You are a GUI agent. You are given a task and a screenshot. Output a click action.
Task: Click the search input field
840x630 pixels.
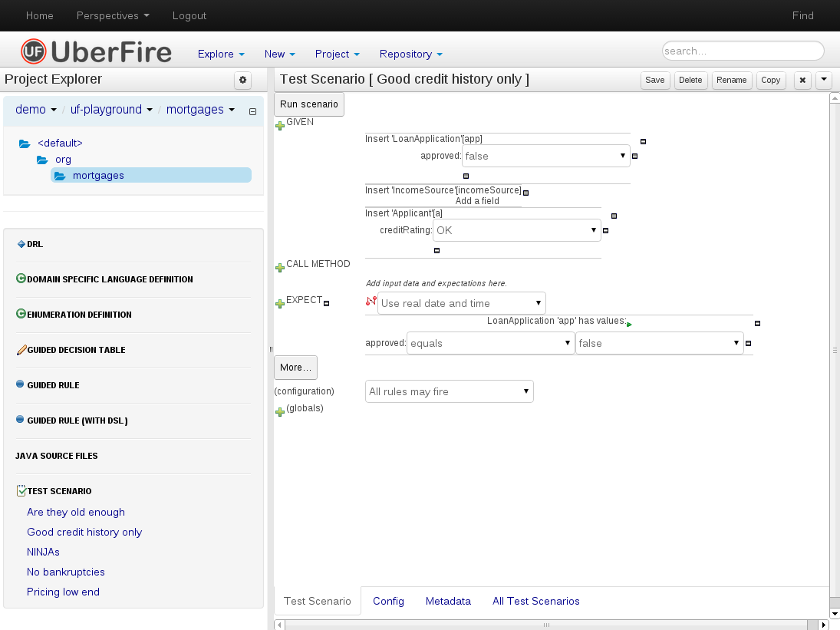[742, 51]
